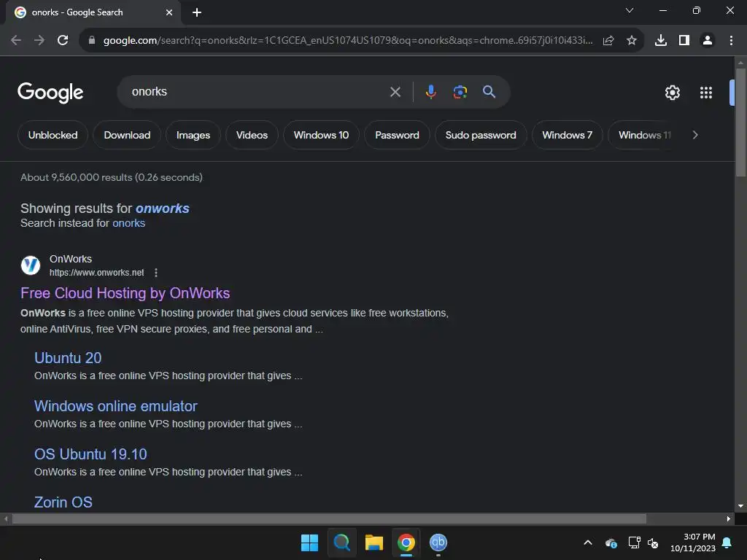Select the Password filter chip
747x560 pixels.
(397, 135)
